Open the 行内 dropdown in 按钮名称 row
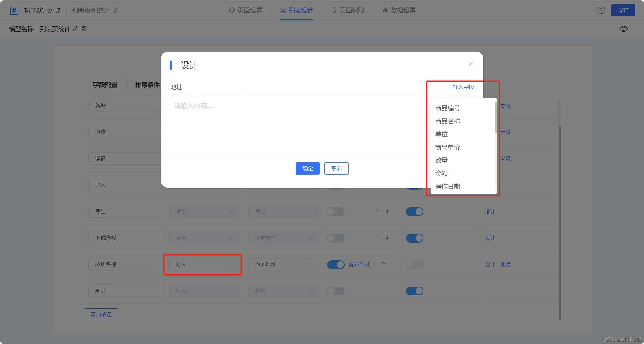Viewport: 644px width, 344px height. click(204, 264)
